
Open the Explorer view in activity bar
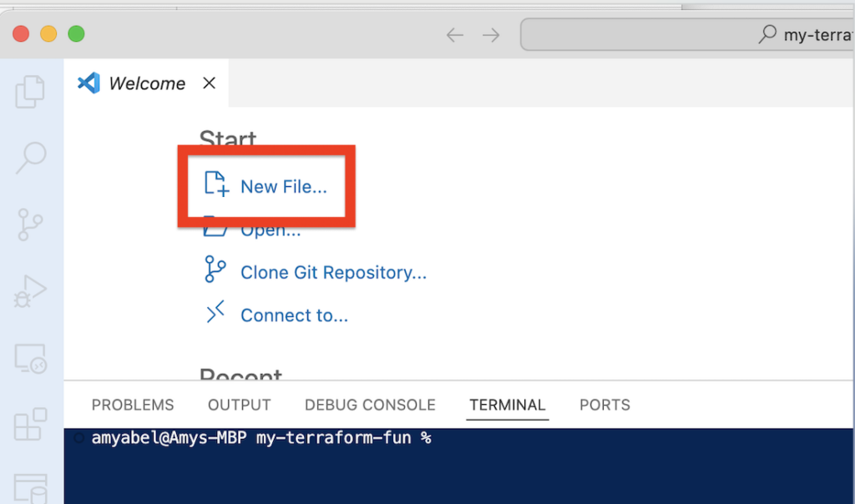click(x=31, y=91)
